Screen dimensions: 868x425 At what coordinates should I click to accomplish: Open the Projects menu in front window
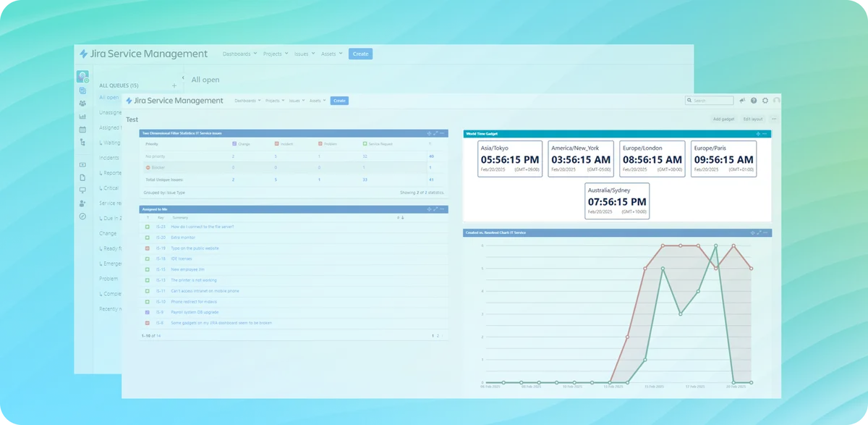click(275, 101)
